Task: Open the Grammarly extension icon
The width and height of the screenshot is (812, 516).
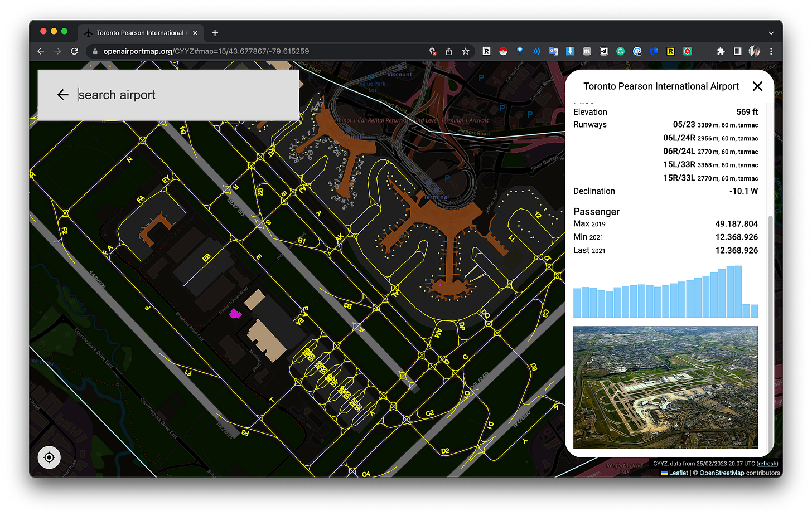Action: click(x=620, y=51)
